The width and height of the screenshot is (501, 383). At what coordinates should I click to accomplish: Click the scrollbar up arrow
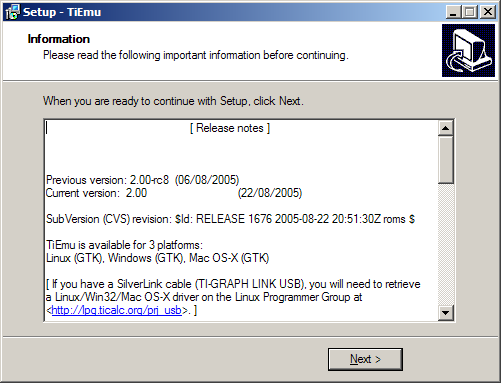[446, 128]
